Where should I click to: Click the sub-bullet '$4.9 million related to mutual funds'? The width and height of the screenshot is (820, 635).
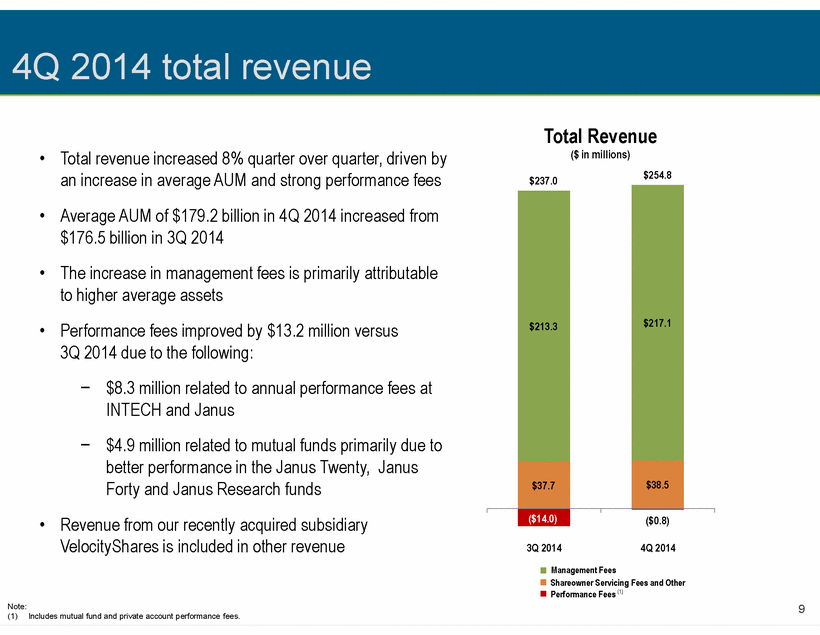(274, 467)
